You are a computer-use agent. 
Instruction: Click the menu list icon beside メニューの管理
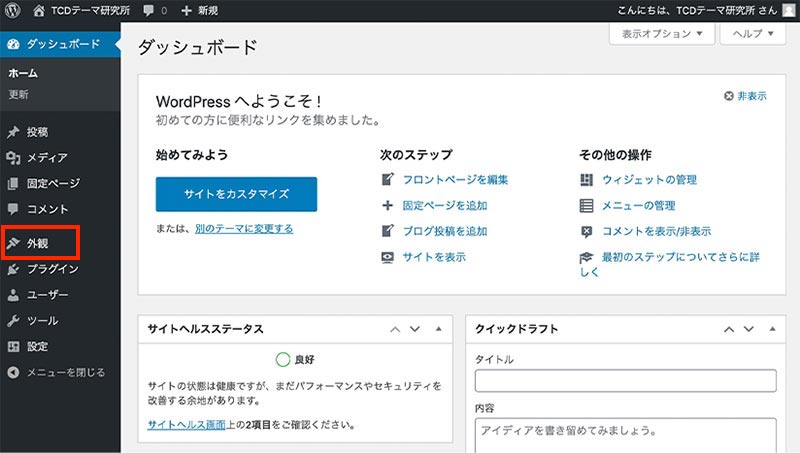coord(587,206)
